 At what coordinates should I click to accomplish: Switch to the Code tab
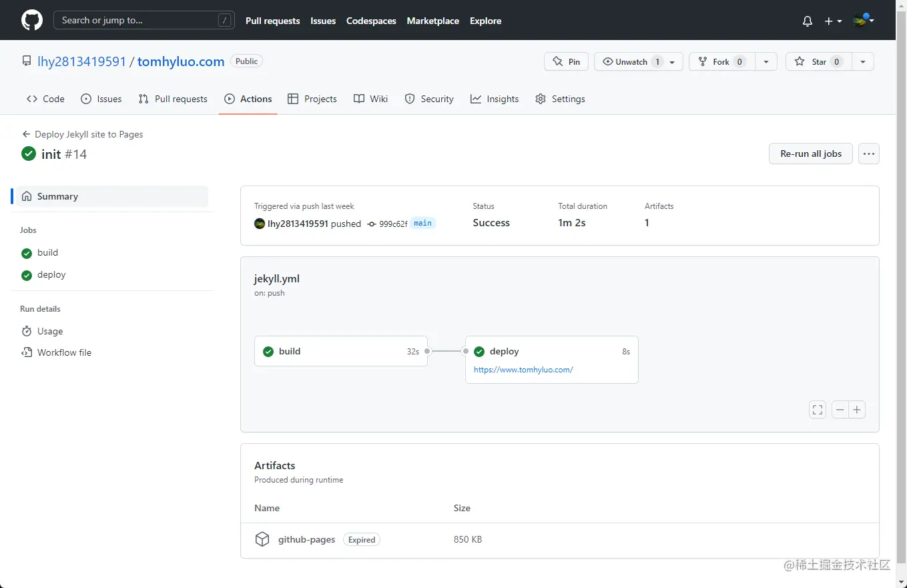tap(45, 99)
